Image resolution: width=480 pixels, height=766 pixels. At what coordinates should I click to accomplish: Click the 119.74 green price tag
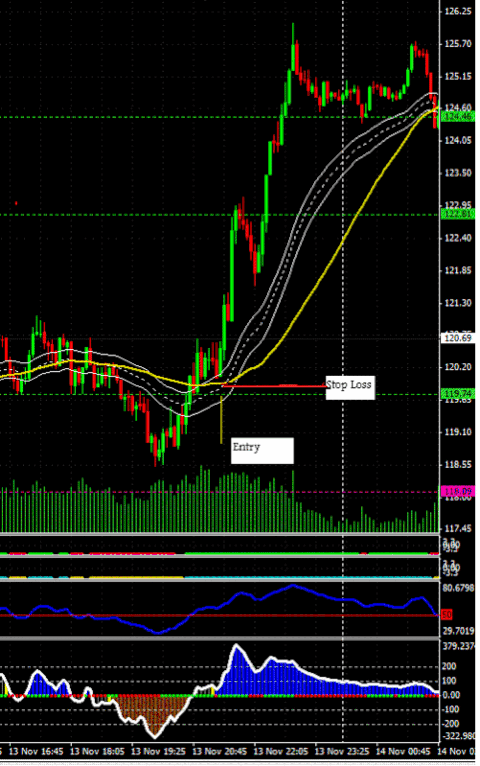(457, 394)
